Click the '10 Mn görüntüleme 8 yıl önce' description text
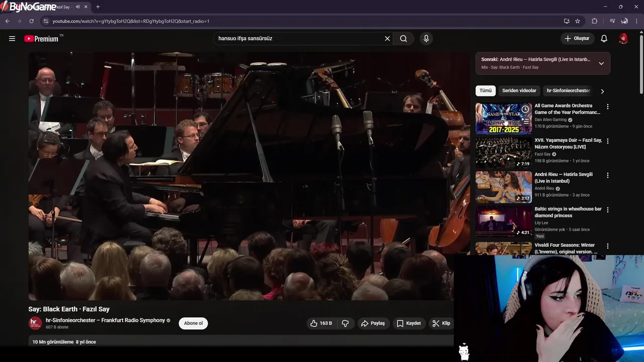This screenshot has width=644, height=362. [x=64, y=342]
